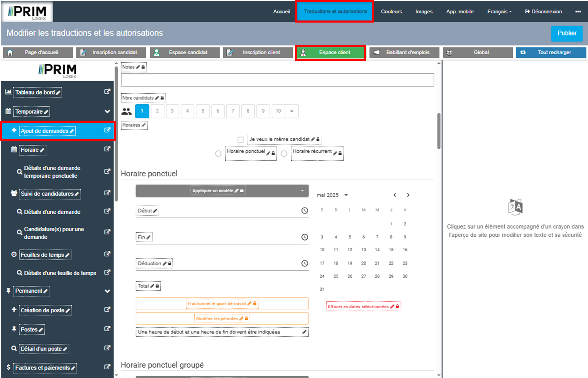This screenshot has height=378, width=588.
Task: Open Tableau de bord external link icon
Action: (x=107, y=92)
